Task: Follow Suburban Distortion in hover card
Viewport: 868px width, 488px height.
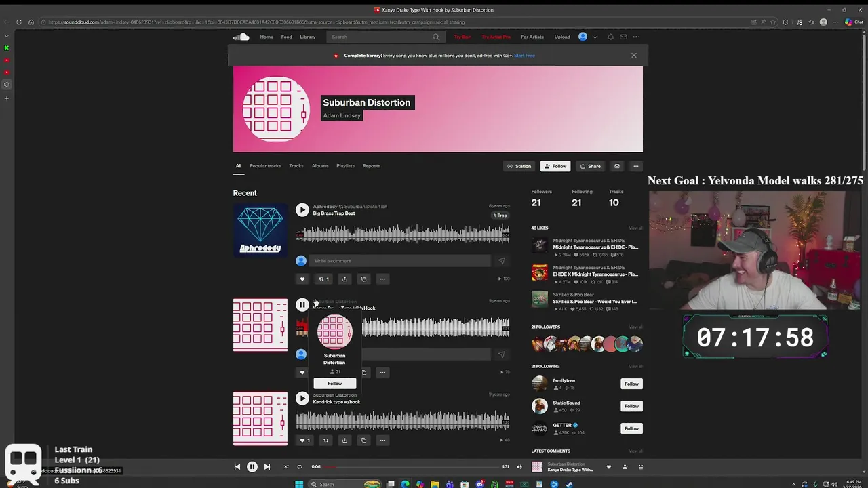Action: [334, 384]
